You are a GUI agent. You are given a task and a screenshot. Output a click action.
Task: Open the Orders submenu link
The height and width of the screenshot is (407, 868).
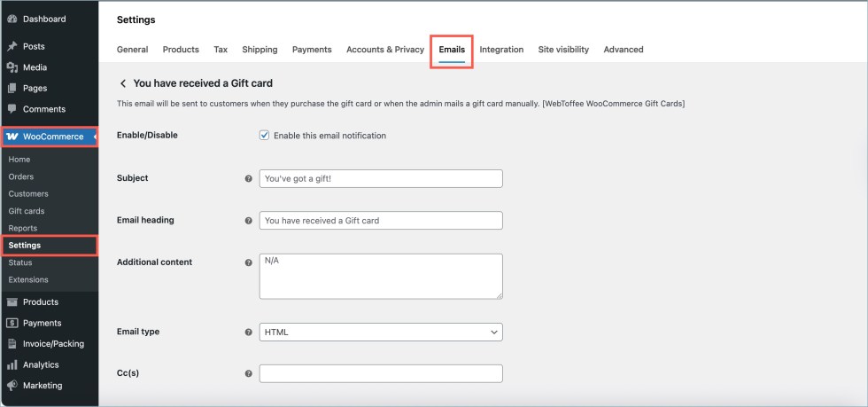tap(21, 176)
